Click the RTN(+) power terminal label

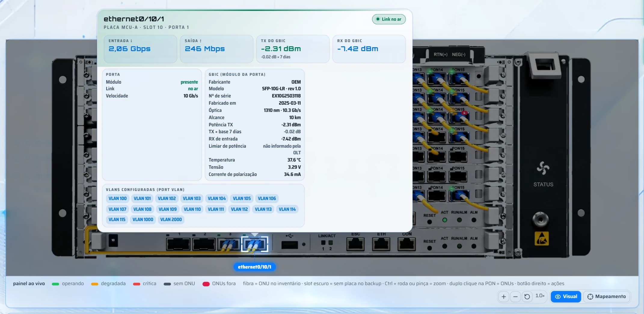tap(440, 54)
